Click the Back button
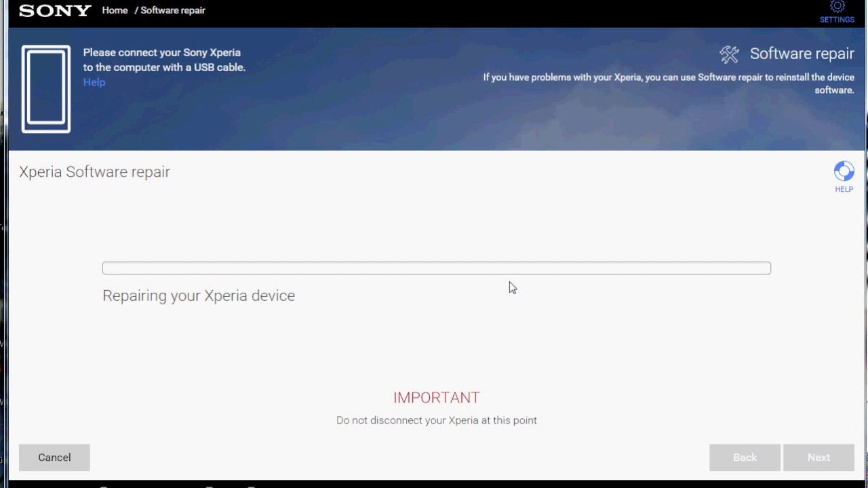 pyautogui.click(x=745, y=457)
